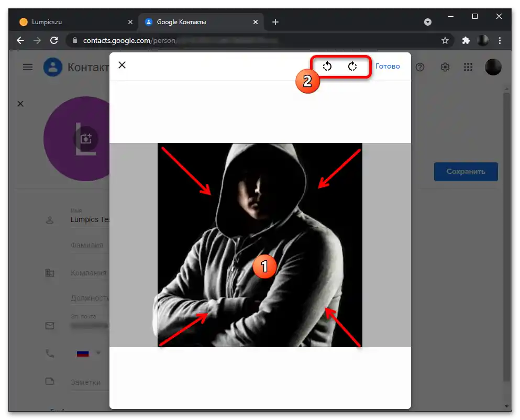Open a new browser tab
The width and height of the screenshot is (520, 420).
[x=275, y=22]
